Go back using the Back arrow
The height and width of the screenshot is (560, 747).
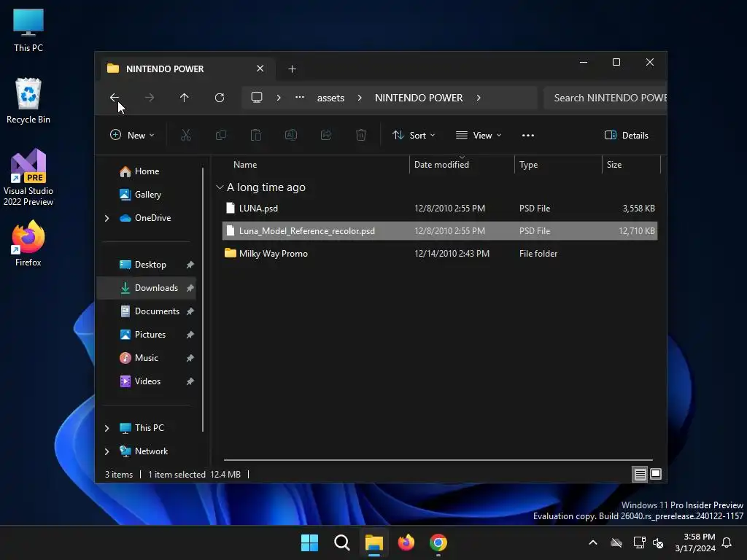coord(115,98)
